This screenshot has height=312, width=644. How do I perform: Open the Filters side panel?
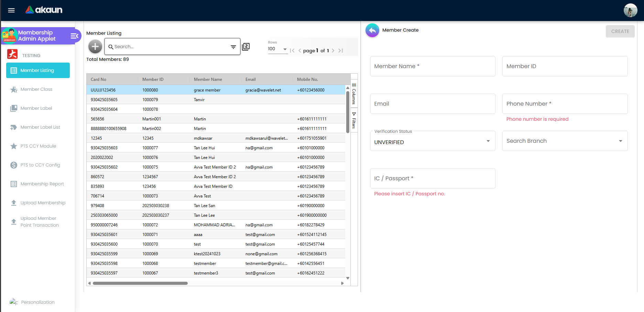click(354, 120)
